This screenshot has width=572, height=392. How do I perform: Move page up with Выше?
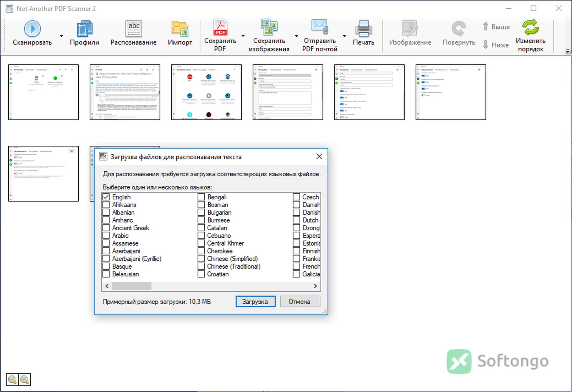click(496, 27)
